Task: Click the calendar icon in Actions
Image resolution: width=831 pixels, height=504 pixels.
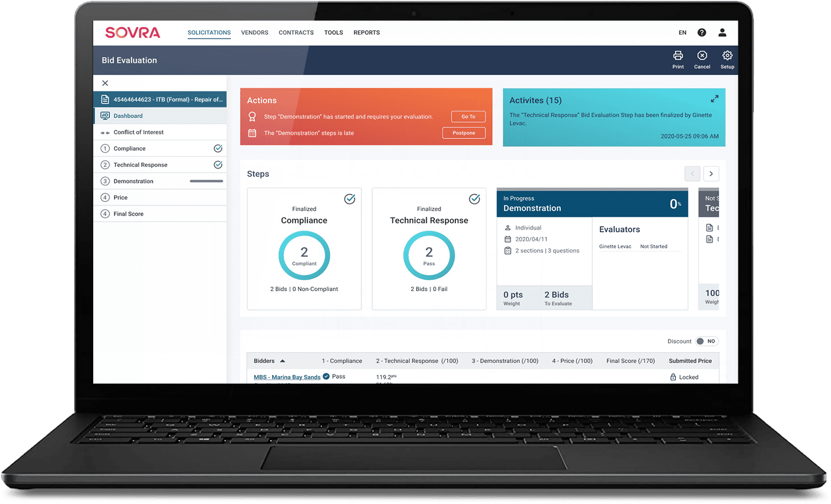Action: [x=252, y=133]
